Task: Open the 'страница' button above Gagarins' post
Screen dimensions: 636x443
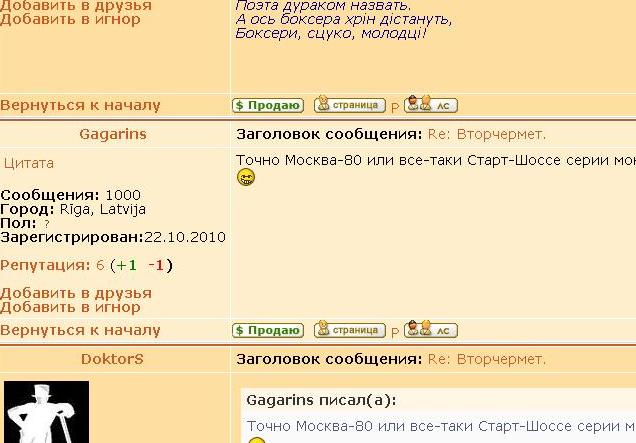Action: pos(349,104)
